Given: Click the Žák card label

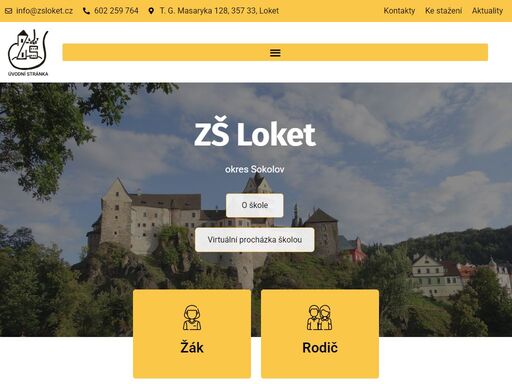Looking at the screenshot, I should (192, 348).
